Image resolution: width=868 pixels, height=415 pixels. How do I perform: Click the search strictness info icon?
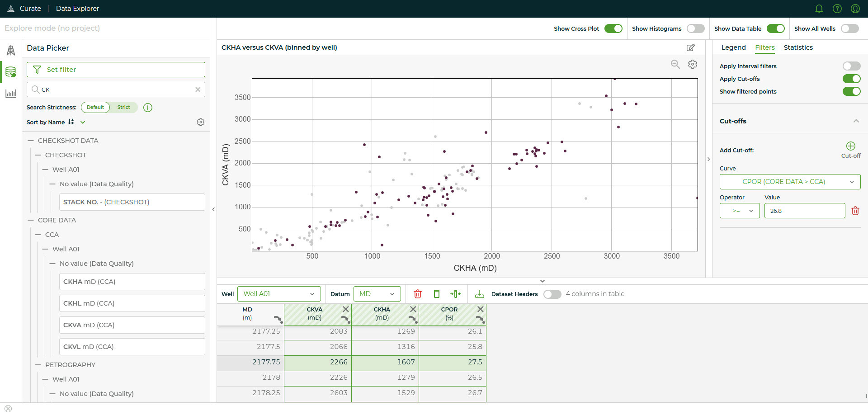[148, 108]
